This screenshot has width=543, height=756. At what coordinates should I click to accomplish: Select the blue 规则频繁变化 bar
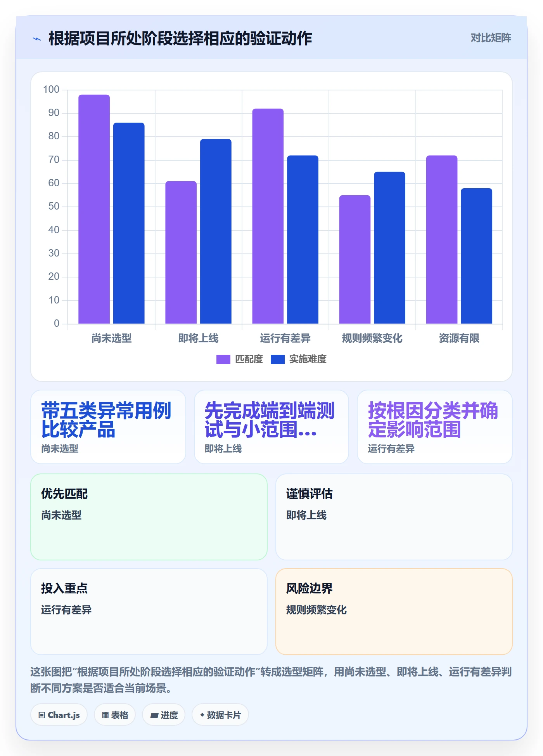click(x=389, y=248)
